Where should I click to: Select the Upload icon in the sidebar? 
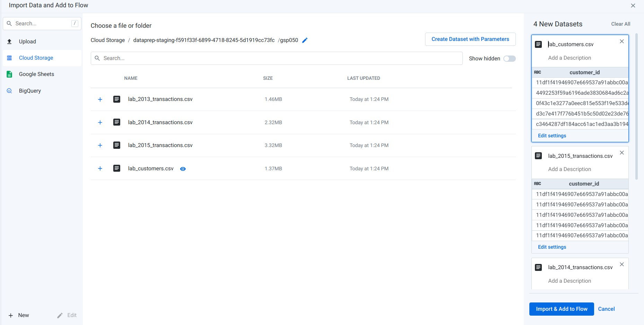(9, 41)
